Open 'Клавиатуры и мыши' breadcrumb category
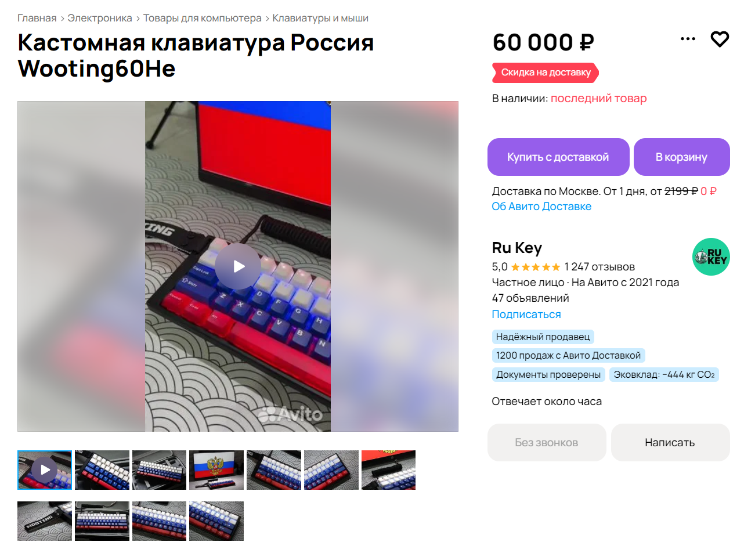The image size is (744, 560). (x=320, y=18)
